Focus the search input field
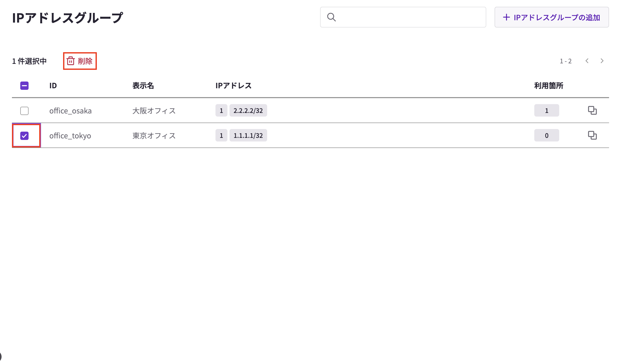 [403, 17]
